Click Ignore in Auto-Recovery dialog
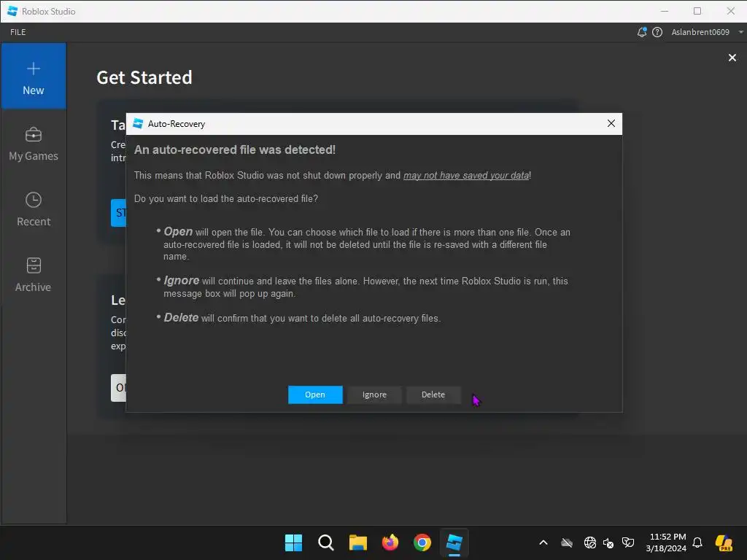Screen dimensions: 747x560 click(374, 394)
